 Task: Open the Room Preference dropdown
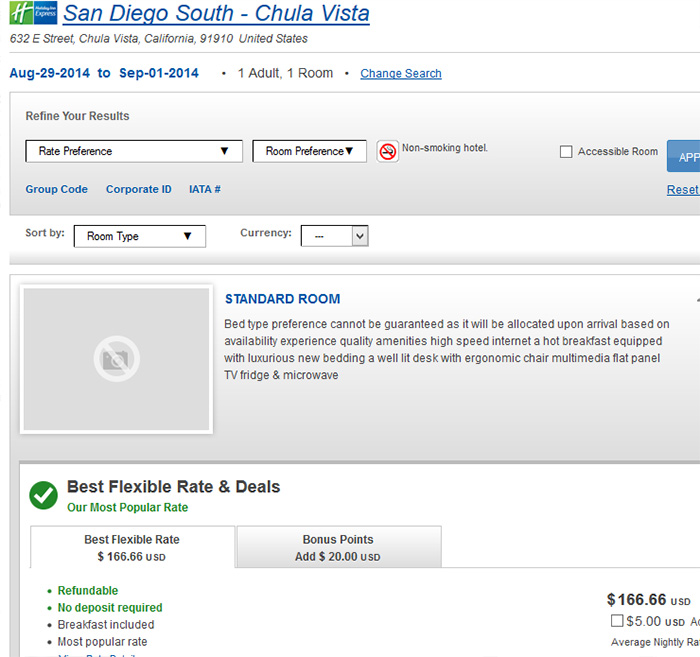tap(309, 151)
